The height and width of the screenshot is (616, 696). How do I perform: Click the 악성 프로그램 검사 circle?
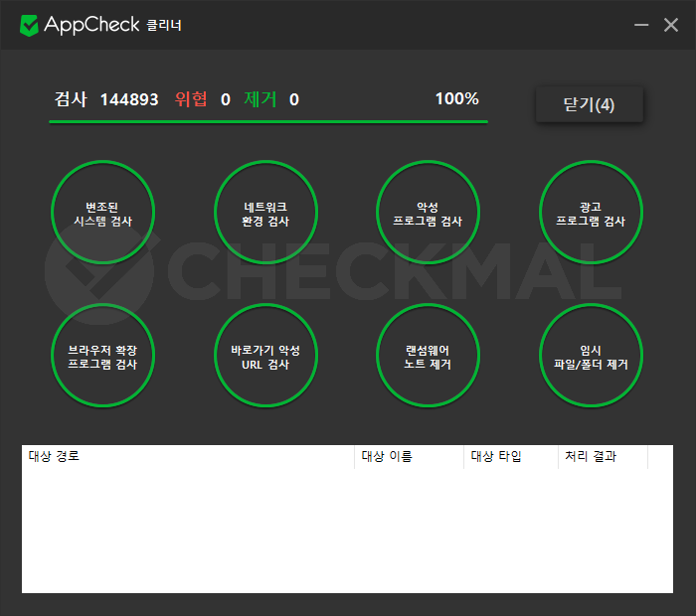pos(428,213)
